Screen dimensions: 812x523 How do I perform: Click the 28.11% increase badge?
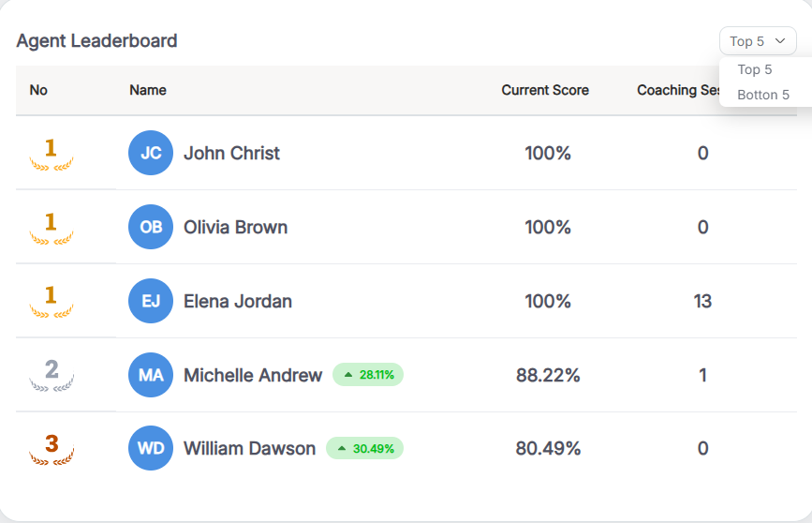[368, 375]
